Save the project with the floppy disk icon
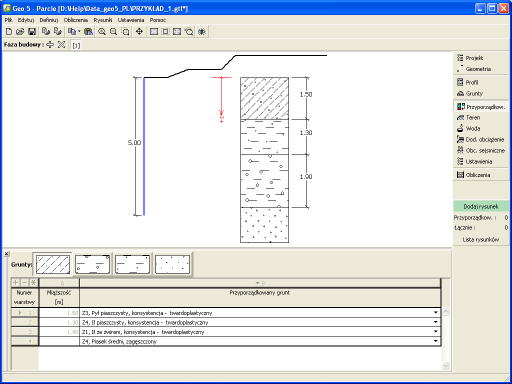 tap(32, 32)
